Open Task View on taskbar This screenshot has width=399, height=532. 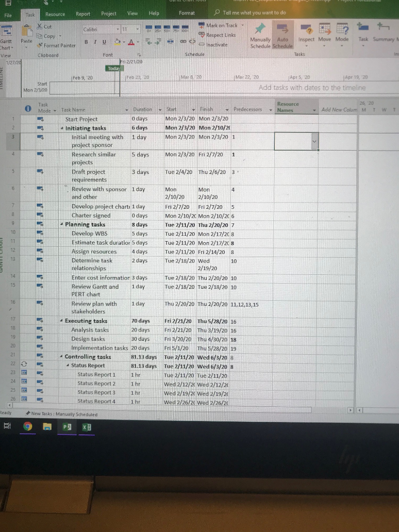click(7, 425)
